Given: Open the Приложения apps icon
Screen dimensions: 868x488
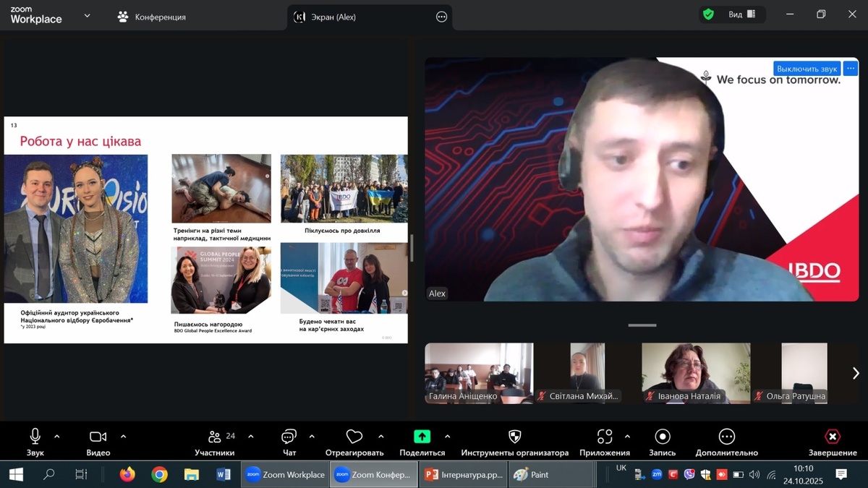Looking at the screenshot, I should click(605, 437).
